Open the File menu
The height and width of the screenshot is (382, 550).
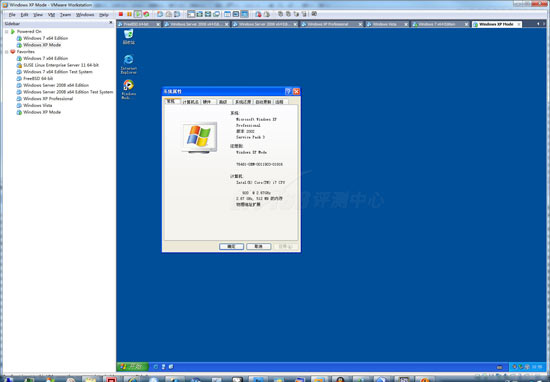tap(12, 15)
